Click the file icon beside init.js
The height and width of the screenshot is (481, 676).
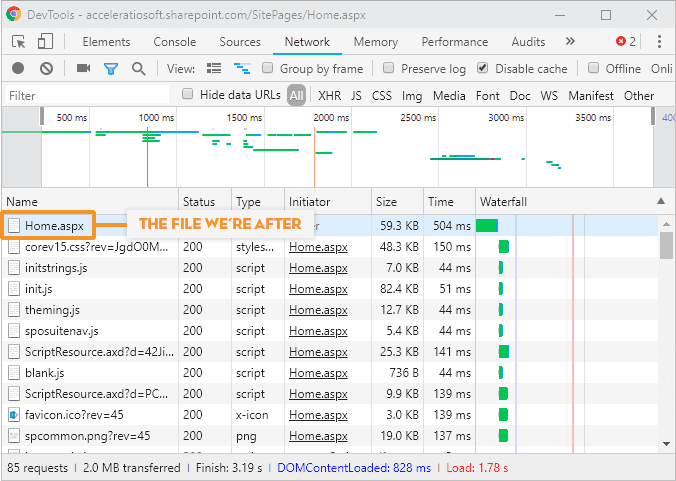pos(14,289)
